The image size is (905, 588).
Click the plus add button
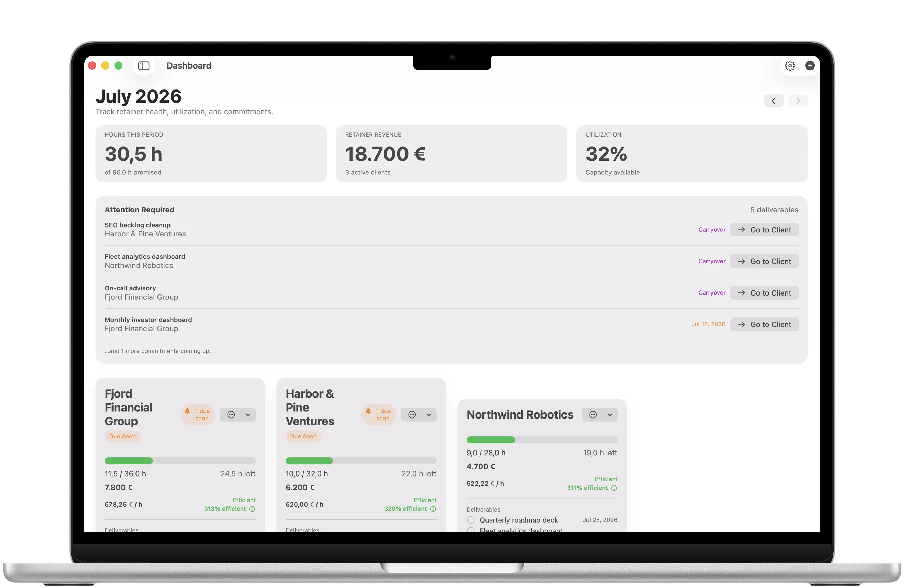810,66
